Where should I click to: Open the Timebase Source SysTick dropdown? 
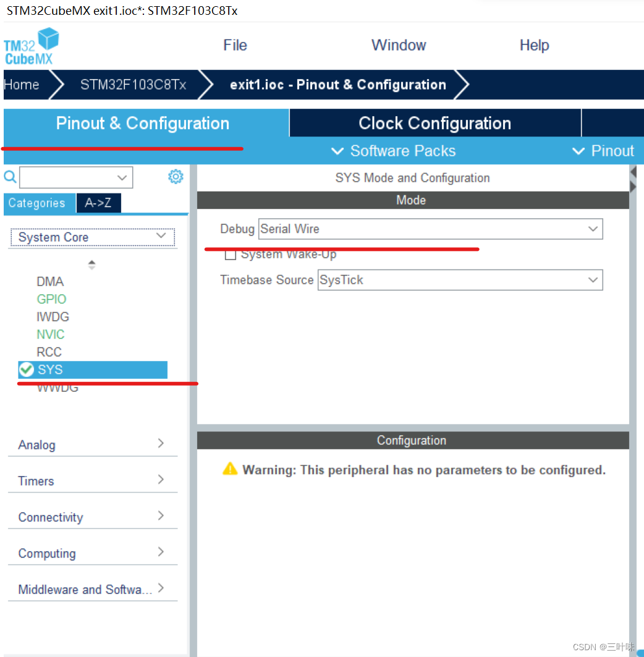[460, 280]
